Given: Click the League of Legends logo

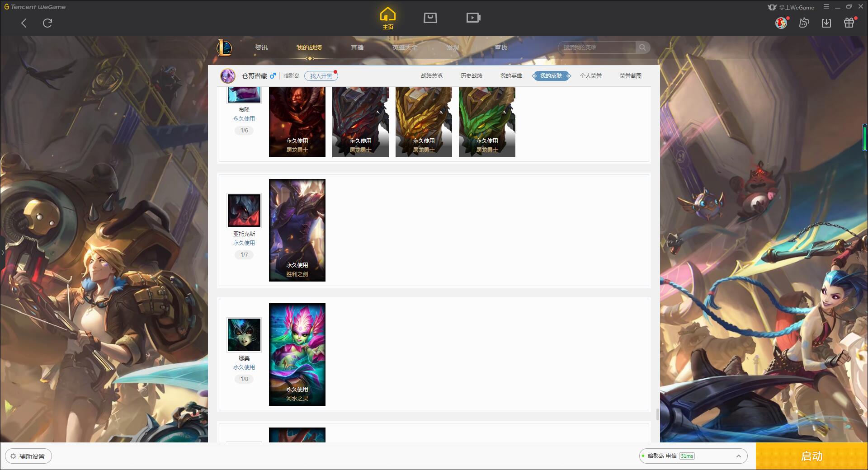Looking at the screenshot, I should tap(224, 47).
